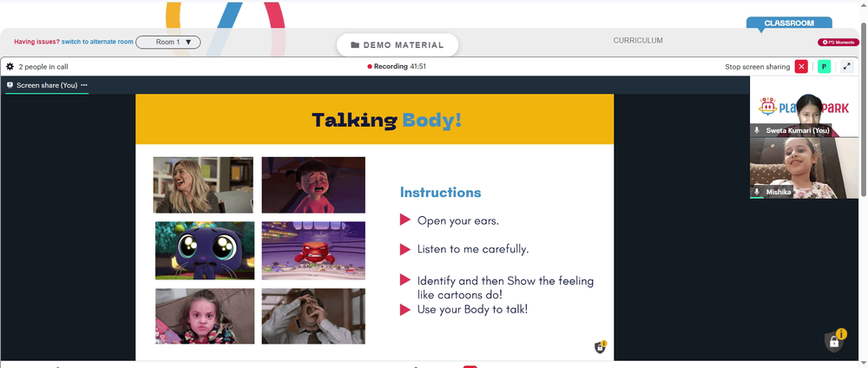Click the Having issues? text
The height and width of the screenshot is (368, 868).
tap(37, 42)
